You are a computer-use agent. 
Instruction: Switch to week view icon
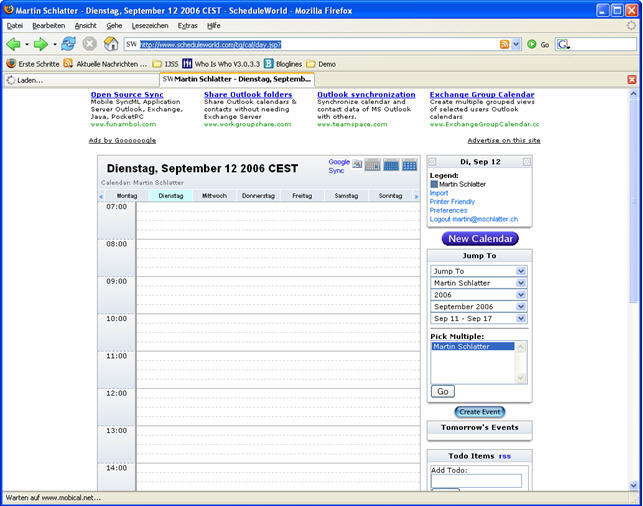391,165
